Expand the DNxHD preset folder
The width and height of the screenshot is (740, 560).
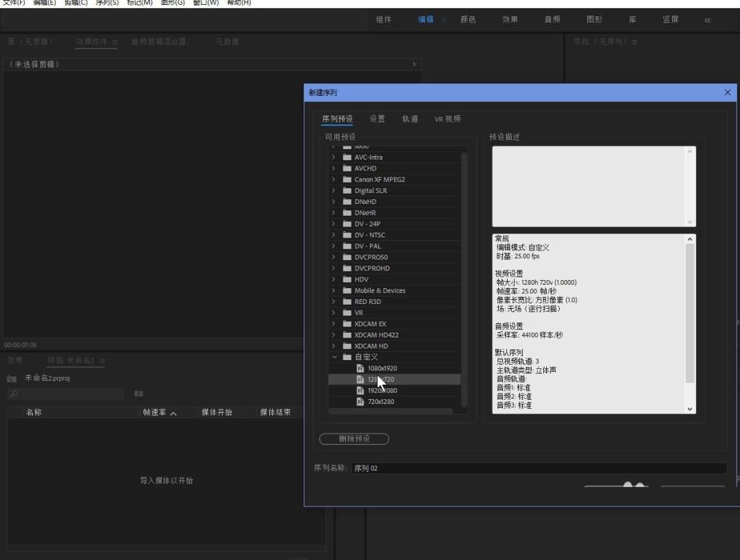pos(334,201)
